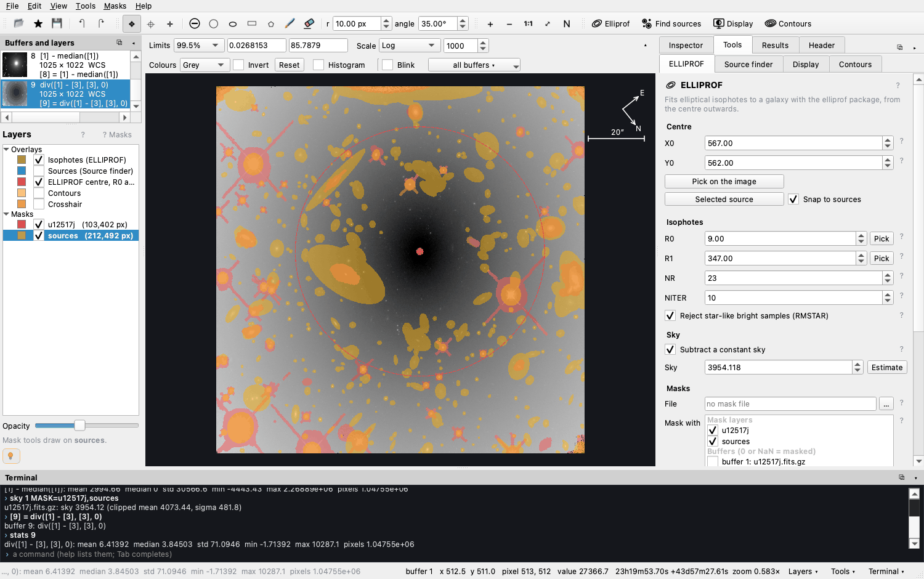Collapse the Overlays tree group
The image size is (924, 579).
(x=6, y=149)
